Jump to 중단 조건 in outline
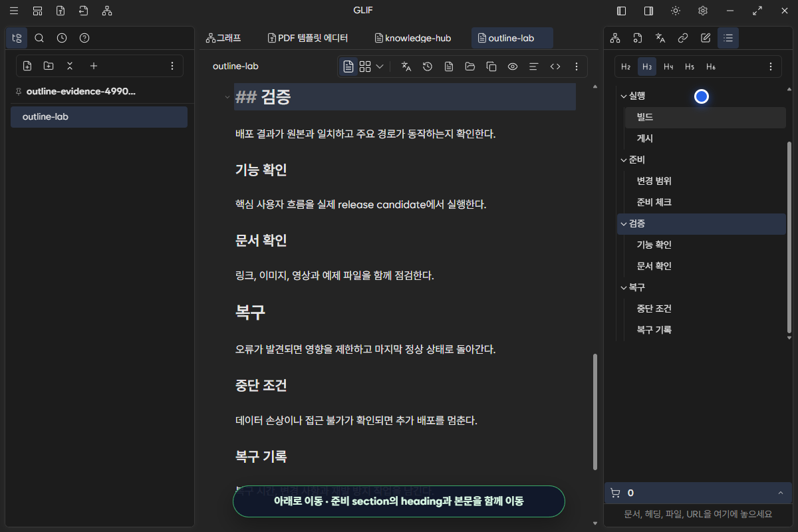The image size is (798, 532). 706,309
